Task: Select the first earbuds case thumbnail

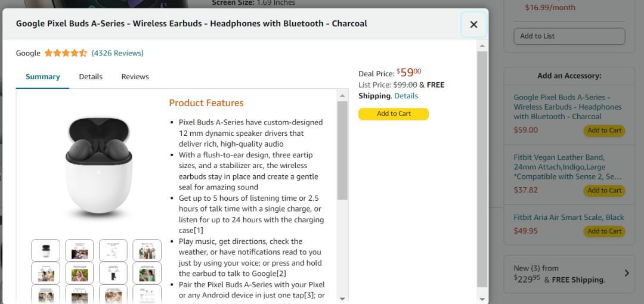Action: pos(45,250)
